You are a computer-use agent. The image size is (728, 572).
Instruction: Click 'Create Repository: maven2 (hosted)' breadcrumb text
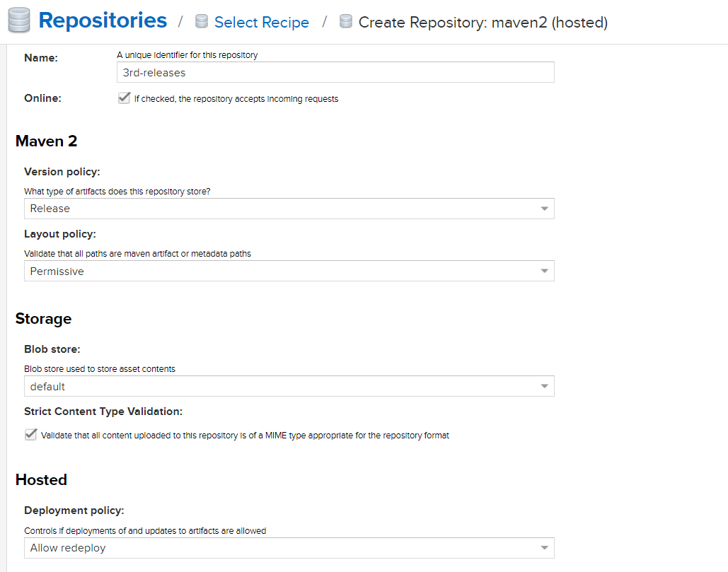click(x=483, y=23)
